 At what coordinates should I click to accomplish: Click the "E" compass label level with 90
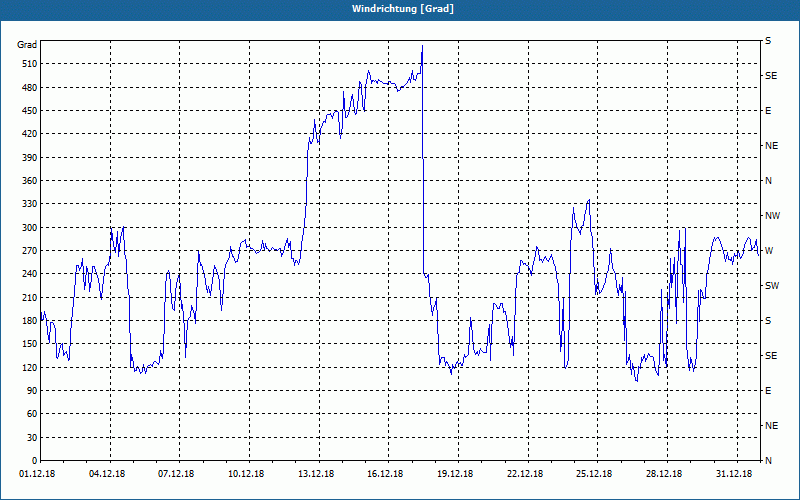click(x=768, y=391)
